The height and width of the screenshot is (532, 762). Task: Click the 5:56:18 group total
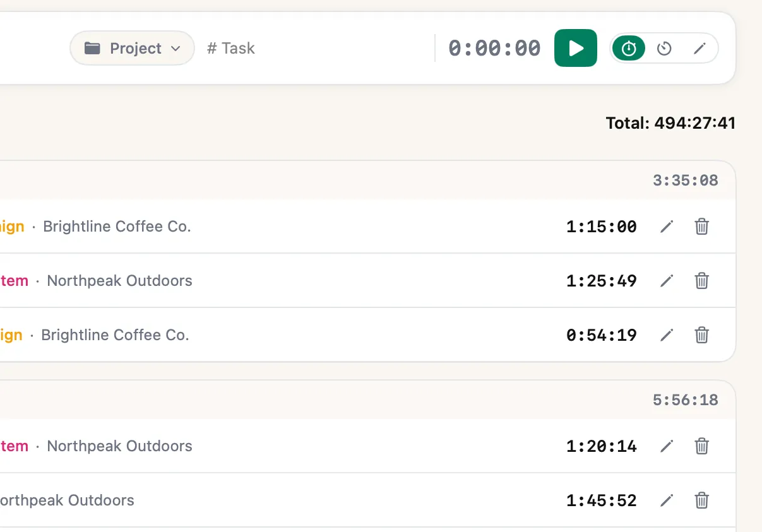(x=686, y=400)
